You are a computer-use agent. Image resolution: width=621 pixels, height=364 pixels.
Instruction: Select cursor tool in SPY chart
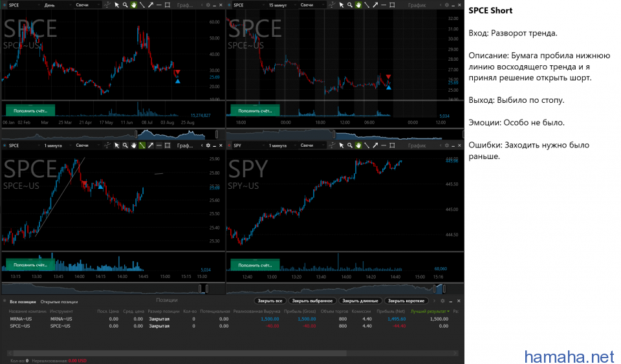pos(341,145)
